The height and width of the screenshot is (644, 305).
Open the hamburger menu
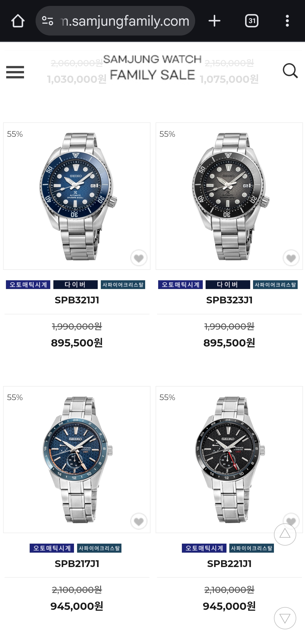tap(15, 72)
